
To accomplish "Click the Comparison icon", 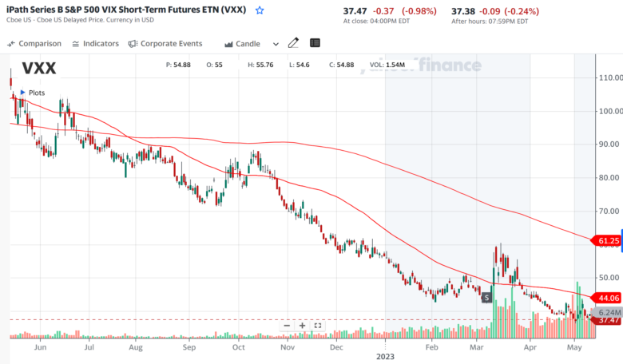I will coord(11,44).
